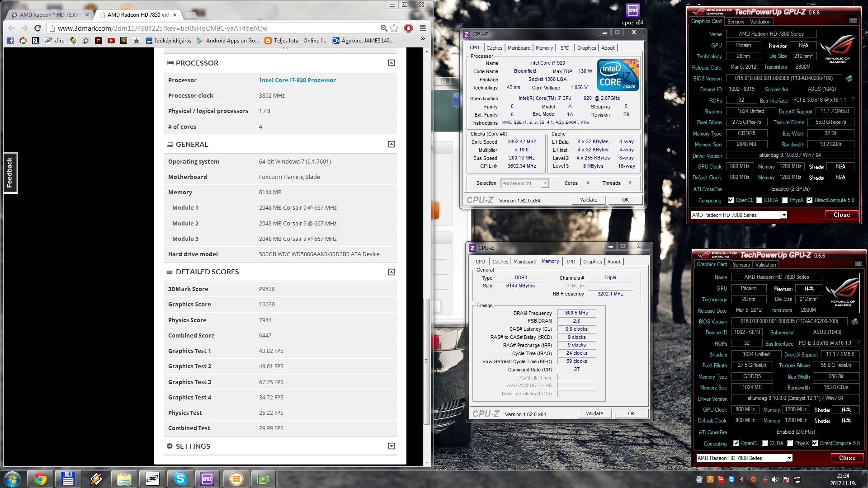Collapse the DETAILED SCORES section

pos(392,272)
